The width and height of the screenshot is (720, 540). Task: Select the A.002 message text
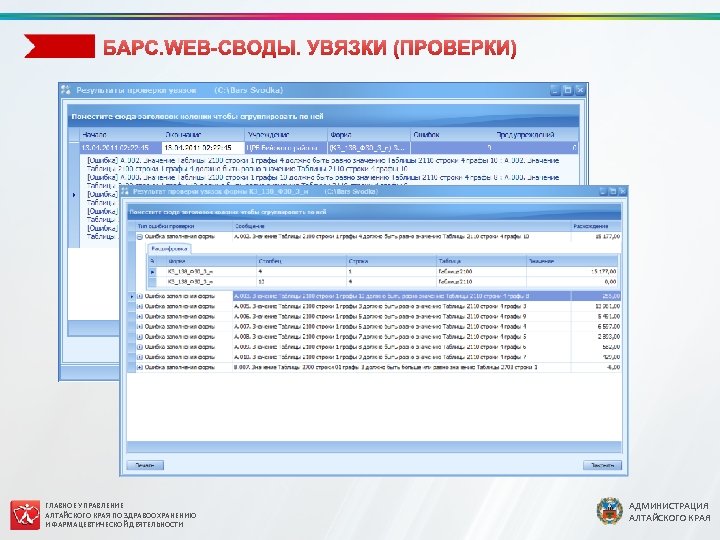tap(381, 237)
